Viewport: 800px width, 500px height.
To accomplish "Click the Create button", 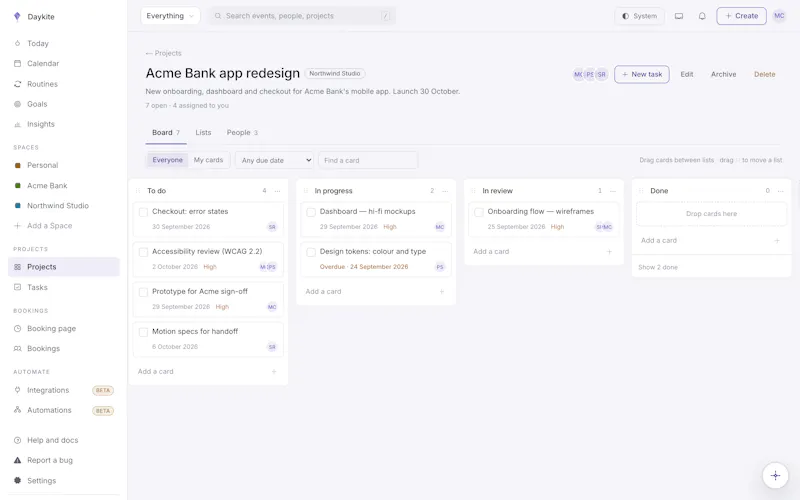I will (741, 16).
